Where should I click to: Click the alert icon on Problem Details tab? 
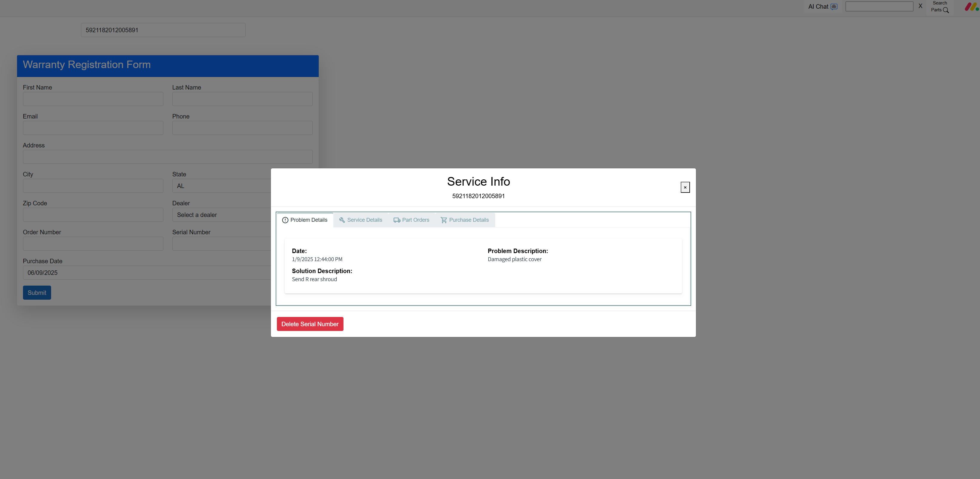[x=285, y=220]
